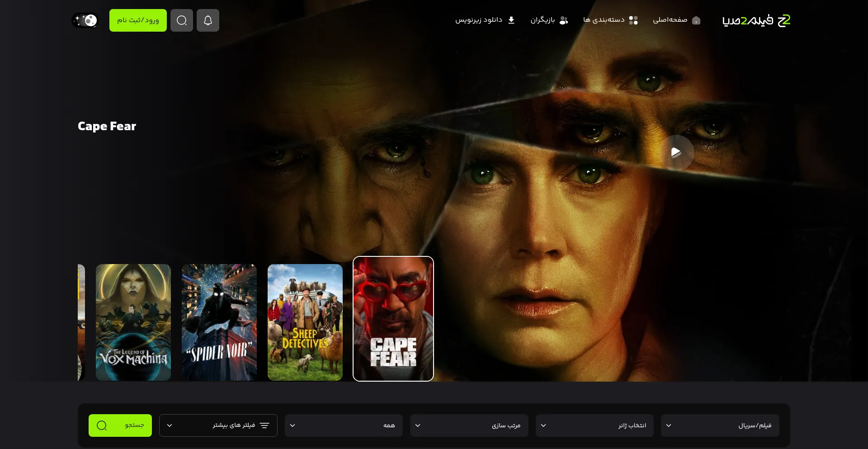868x449 pixels.
Task: Click the green جستجو search button
Action: pos(120,425)
